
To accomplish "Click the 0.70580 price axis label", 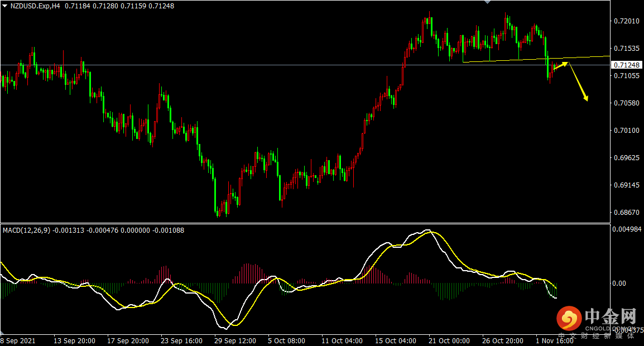I will tap(626, 103).
